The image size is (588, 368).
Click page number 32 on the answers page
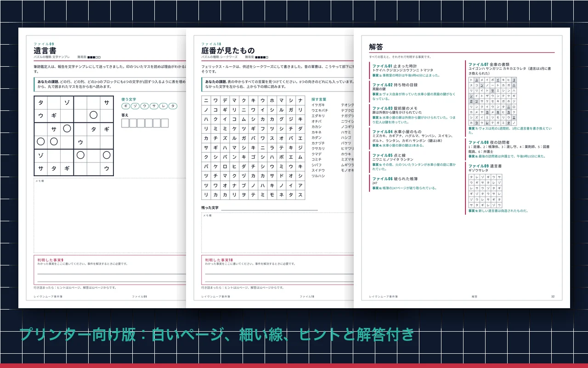tap(553, 297)
